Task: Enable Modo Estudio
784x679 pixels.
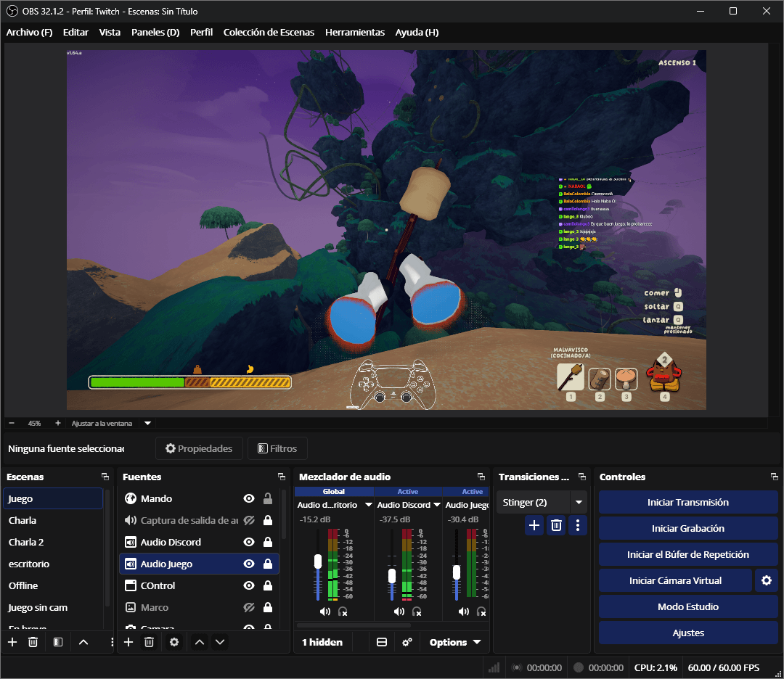Action: click(x=688, y=606)
